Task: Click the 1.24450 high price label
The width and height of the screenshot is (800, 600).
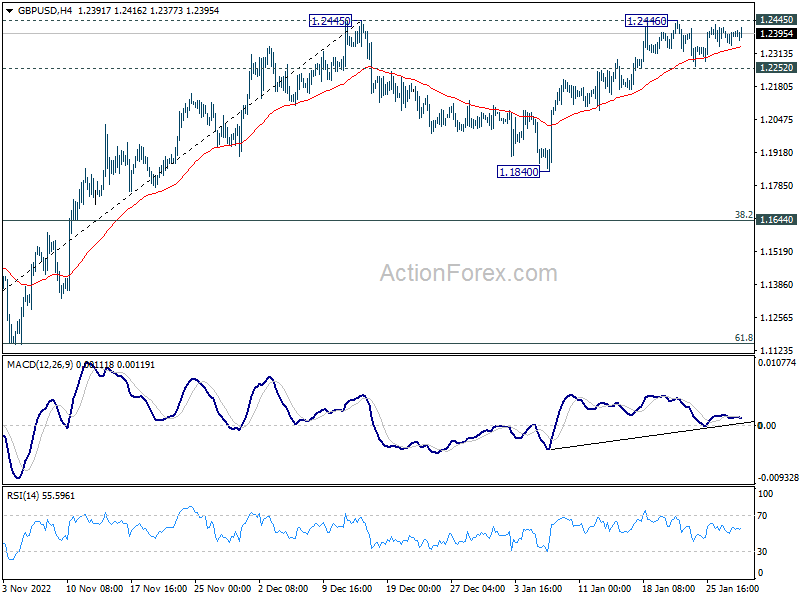Action: click(x=331, y=21)
